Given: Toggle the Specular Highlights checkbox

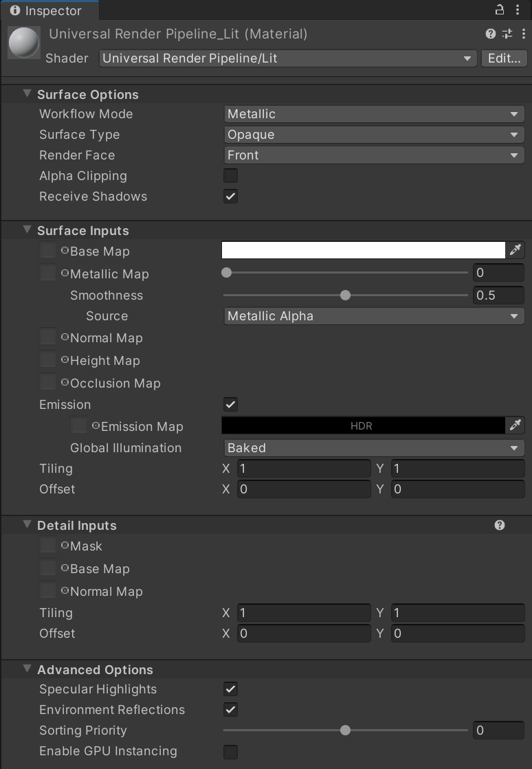Looking at the screenshot, I should [230, 689].
